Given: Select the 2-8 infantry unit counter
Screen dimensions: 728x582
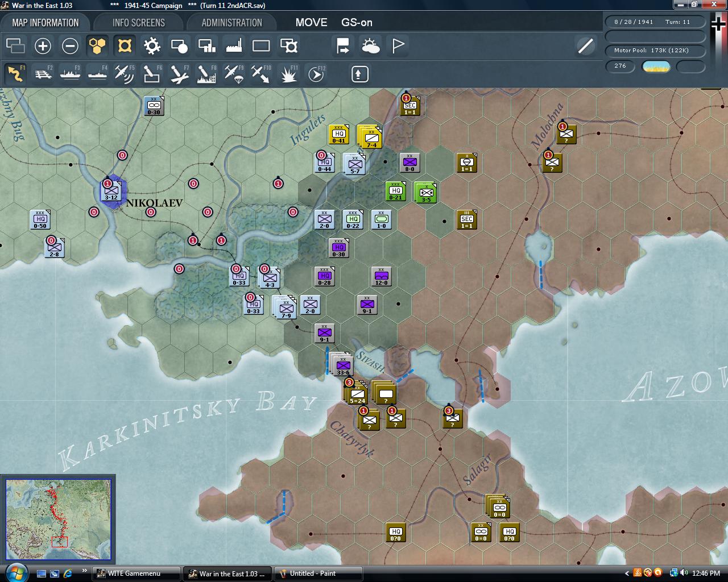Looking at the screenshot, I should [54, 247].
